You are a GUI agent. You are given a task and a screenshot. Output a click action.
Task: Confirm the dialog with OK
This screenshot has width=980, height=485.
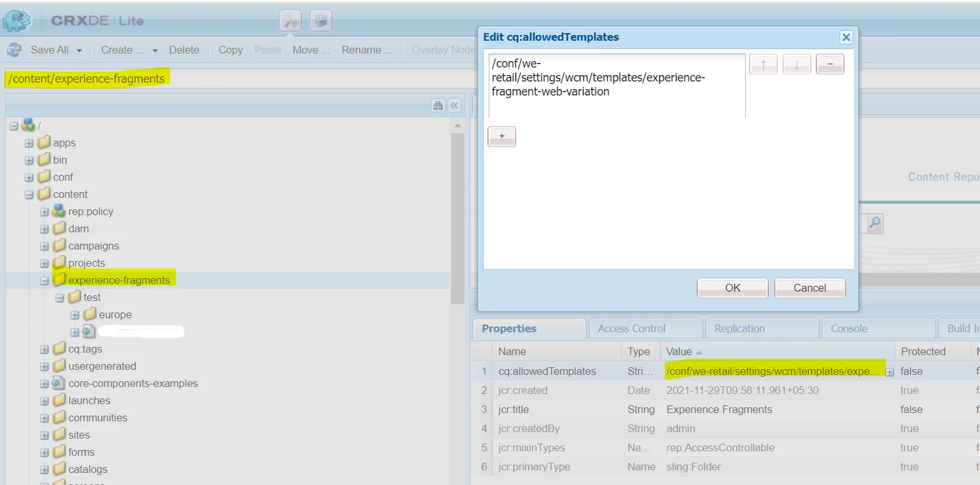(x=732, y=288)
